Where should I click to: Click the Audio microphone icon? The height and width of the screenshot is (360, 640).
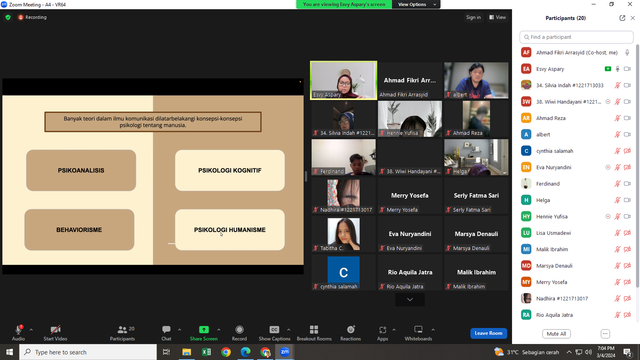click(18, 329)
